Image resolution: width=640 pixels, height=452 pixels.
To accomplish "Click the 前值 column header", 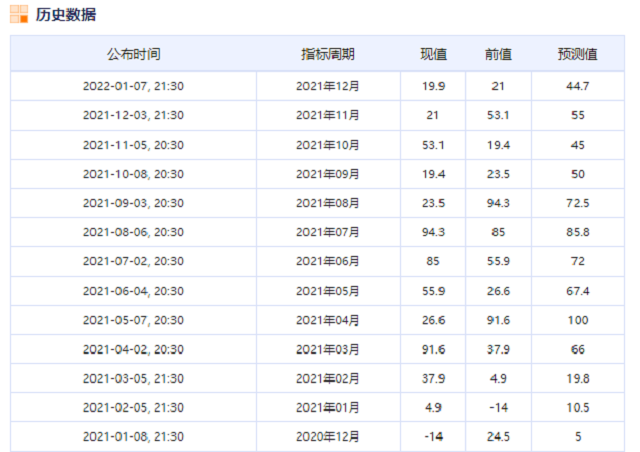I will coord(498,54).
